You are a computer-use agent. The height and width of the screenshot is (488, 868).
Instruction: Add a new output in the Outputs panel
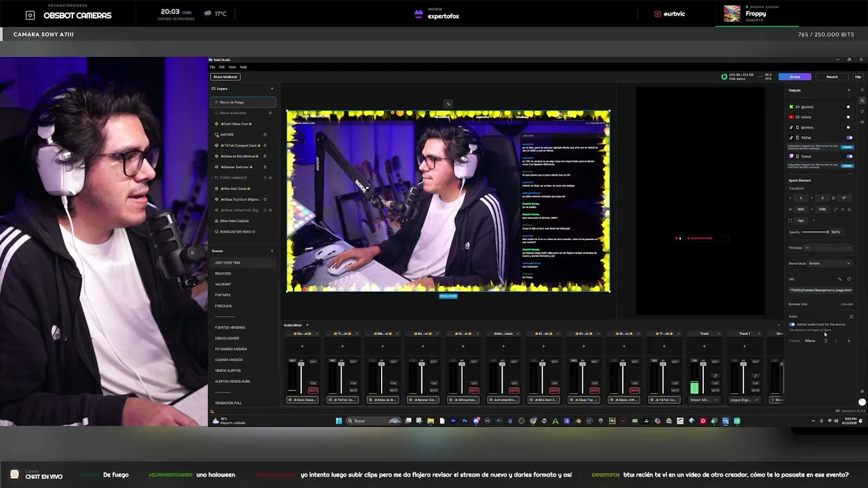pos(849,90)
